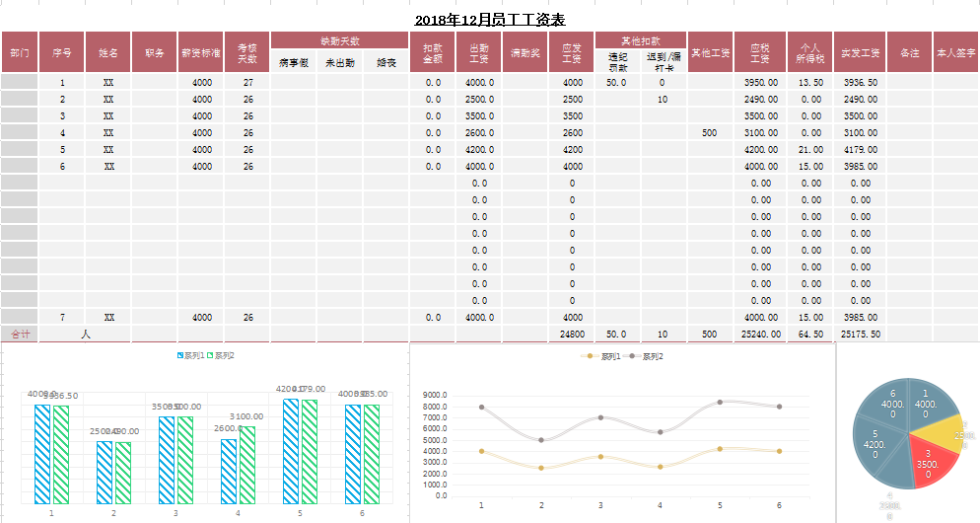Select sequence number 7 cell

62,317
